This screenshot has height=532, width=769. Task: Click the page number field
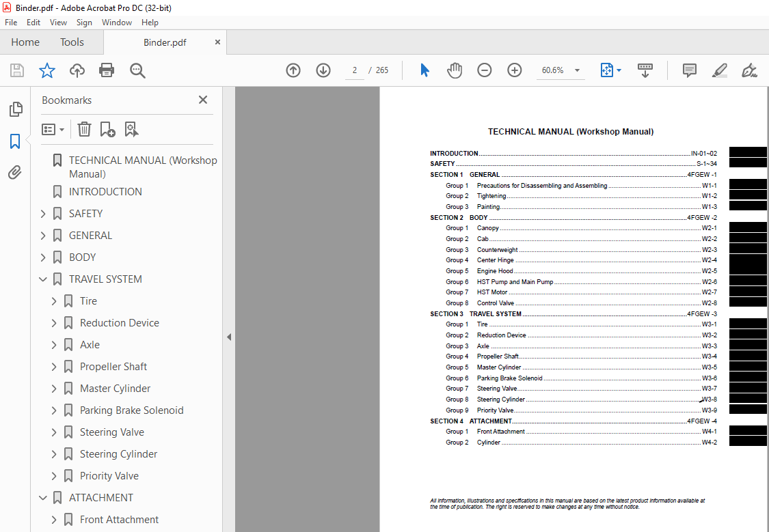click(x=354, y=70)
